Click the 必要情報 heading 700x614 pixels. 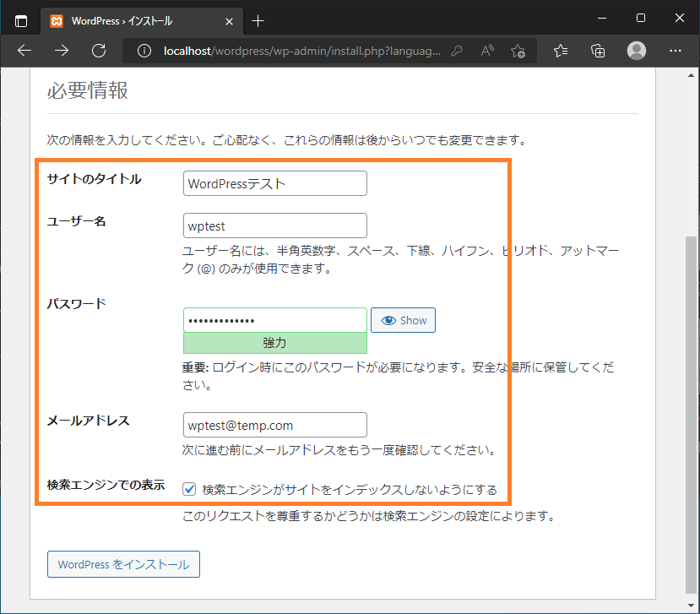tap(88, 90)
